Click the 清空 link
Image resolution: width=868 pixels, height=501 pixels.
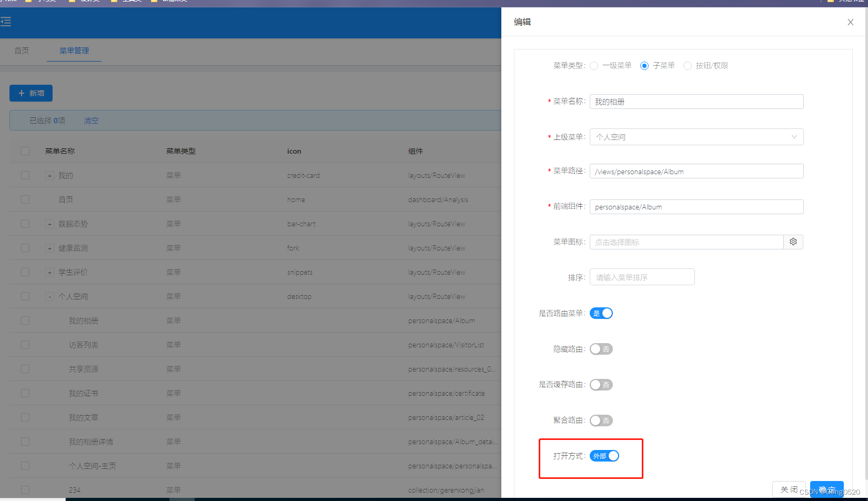(91, 121)
